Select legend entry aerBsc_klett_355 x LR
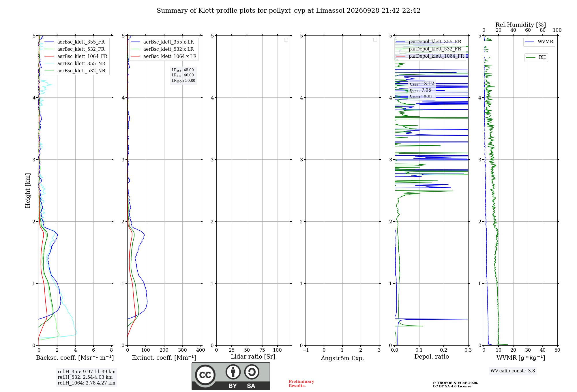 click(164, 42)
